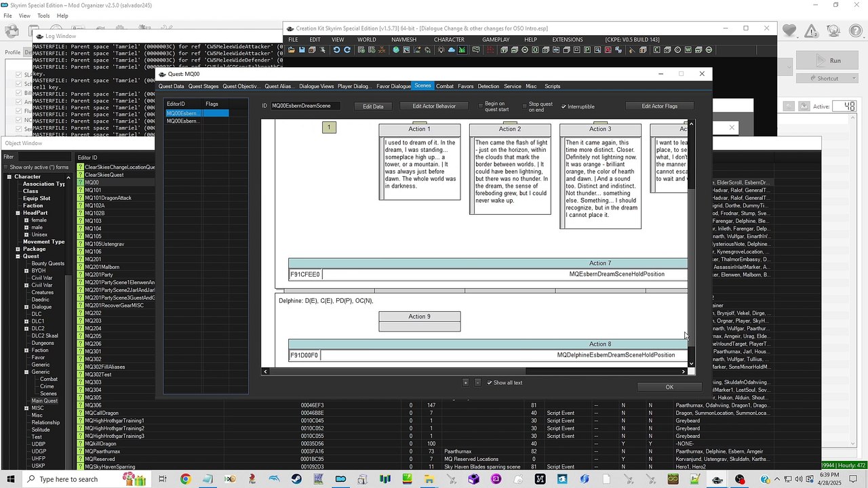868x488 pixels.
Task: Switch to the Dialogue Views tab
Action: tap(316, 86)
